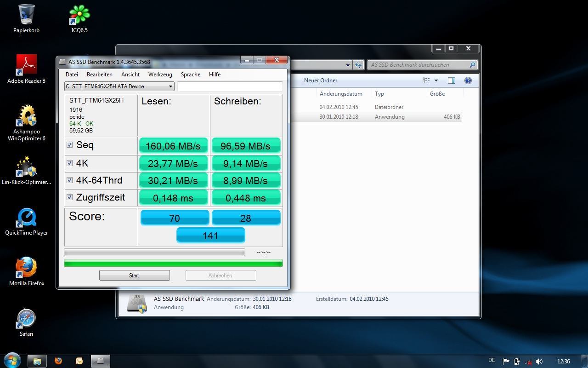Switch to AS SSD Benchmark taskbar button
This screenshot has width=588, height=368.
pos(100,361)
